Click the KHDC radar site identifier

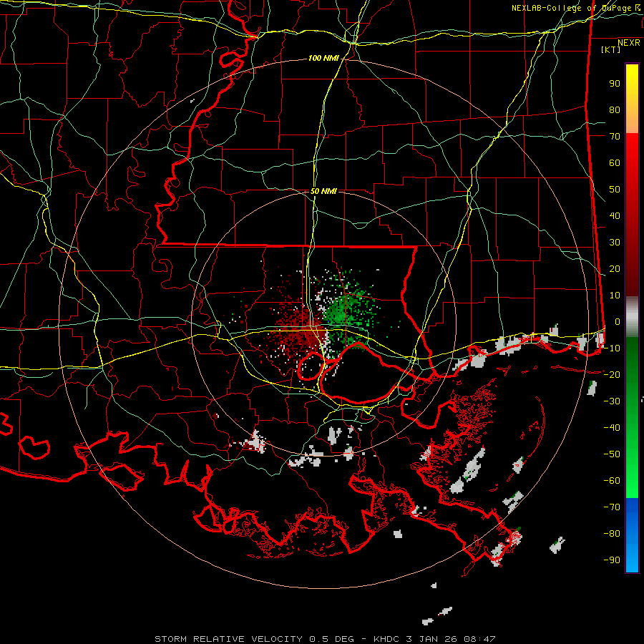tap(386, 639)
